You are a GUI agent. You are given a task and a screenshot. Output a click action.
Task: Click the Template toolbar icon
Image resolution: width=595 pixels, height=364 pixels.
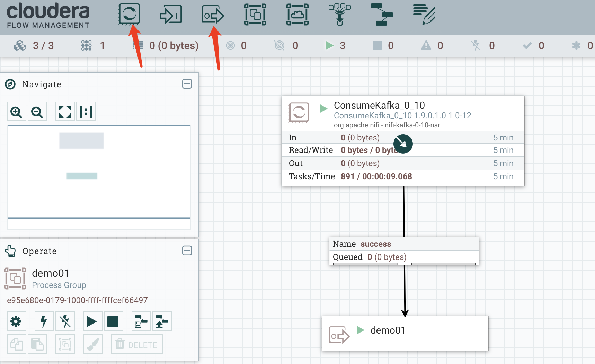pyautogui.click(x=382, y=15)
